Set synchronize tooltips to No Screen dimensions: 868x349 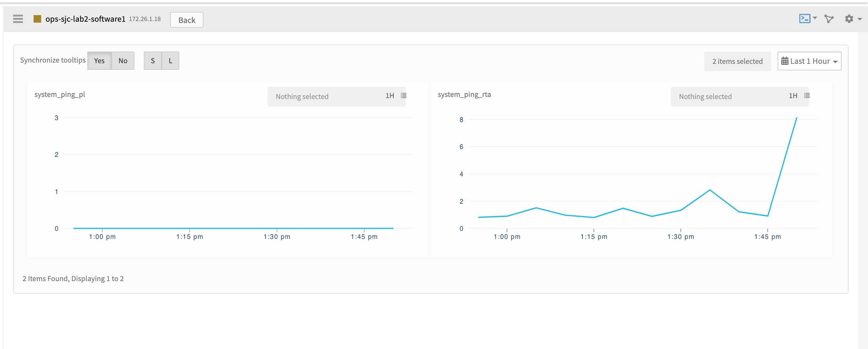click(x=123, y=61)
